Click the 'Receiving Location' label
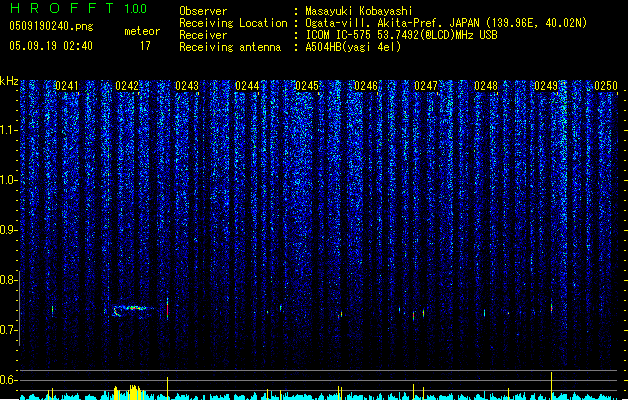Viewport: 629px width, 400px height. pyautogui.click(x=233, y=23)
